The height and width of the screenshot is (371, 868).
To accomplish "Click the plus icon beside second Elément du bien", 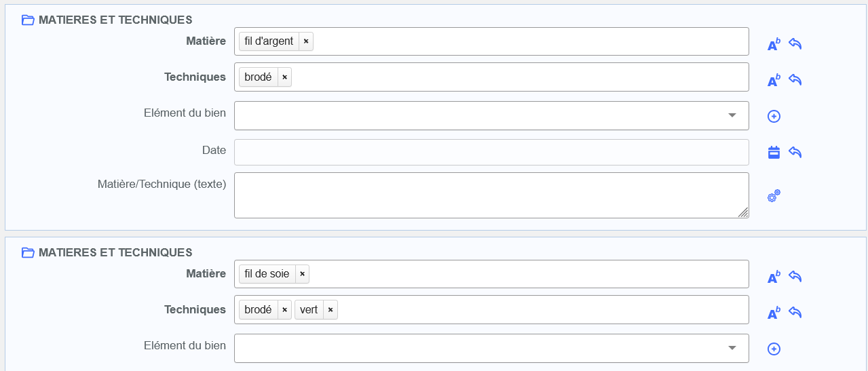I will [774, 349].
